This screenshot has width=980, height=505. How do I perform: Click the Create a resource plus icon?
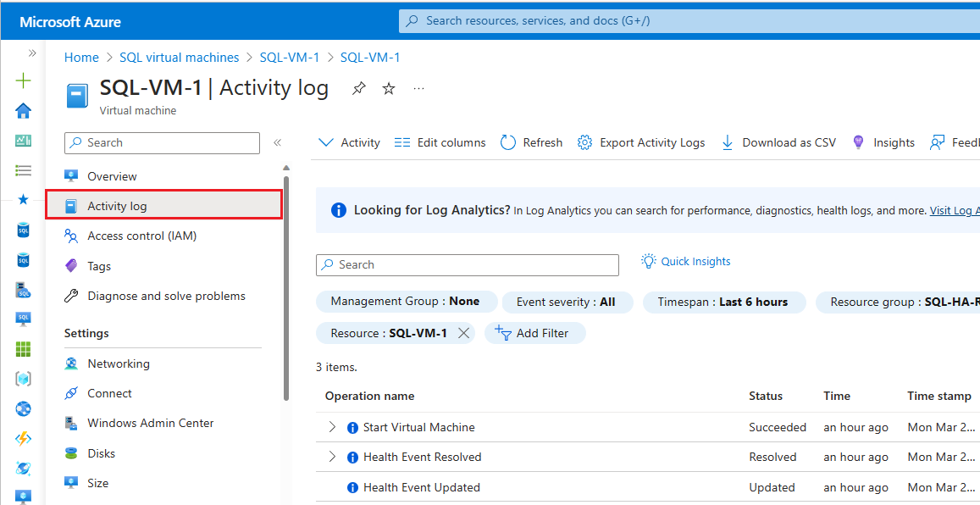click(23, 81)
